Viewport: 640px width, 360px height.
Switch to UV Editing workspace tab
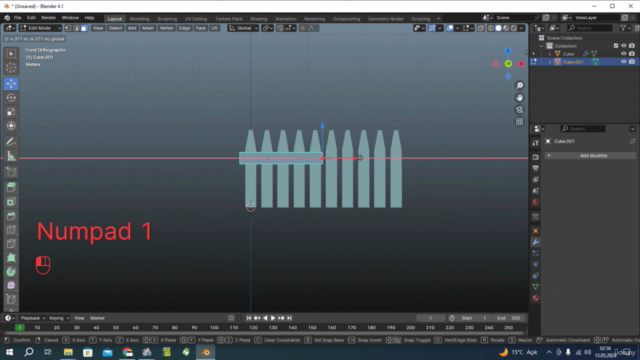[x=196, y=19]
